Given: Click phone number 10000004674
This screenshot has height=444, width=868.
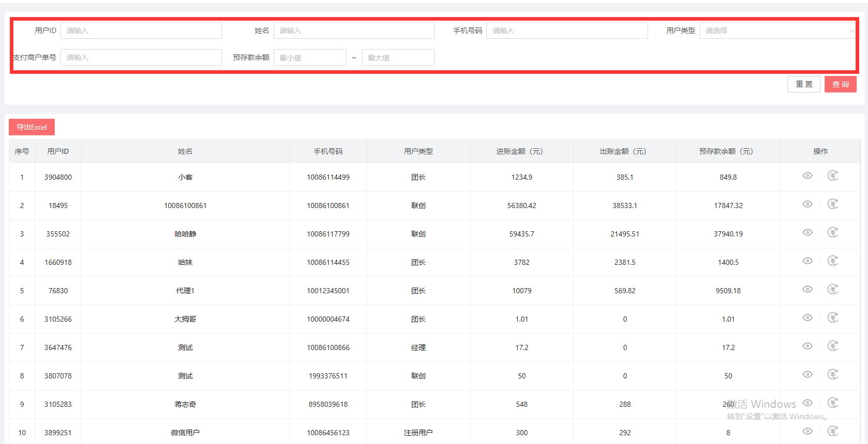Looking at the screenshot, I should tap(328, 319).
